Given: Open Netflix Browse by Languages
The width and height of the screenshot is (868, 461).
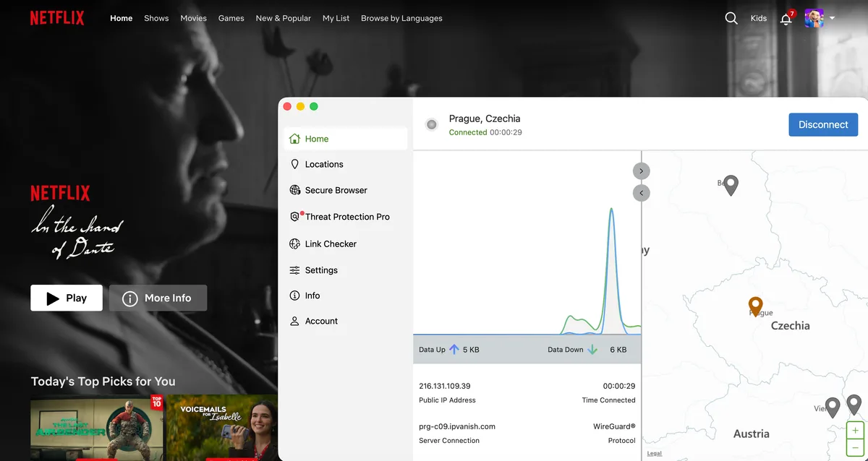Looking at the screenshot, I should pos(401,18).
